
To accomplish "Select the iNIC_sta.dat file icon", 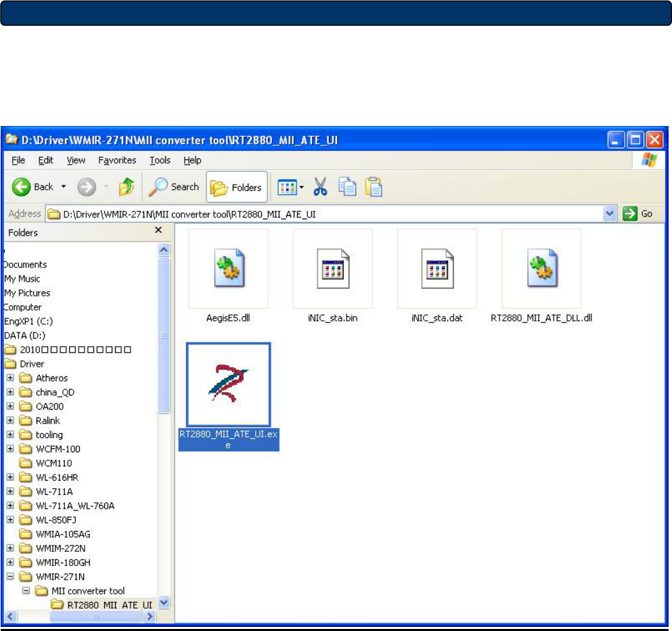I will pos(437,268).
